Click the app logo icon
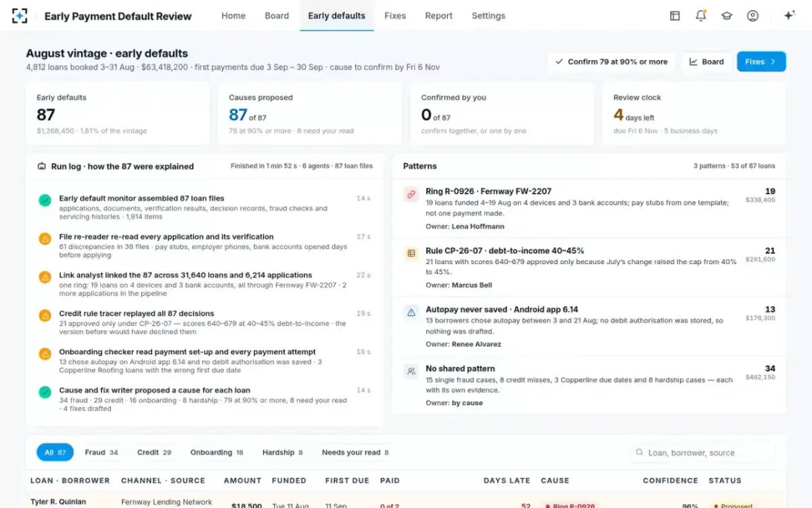 (20, 16)
